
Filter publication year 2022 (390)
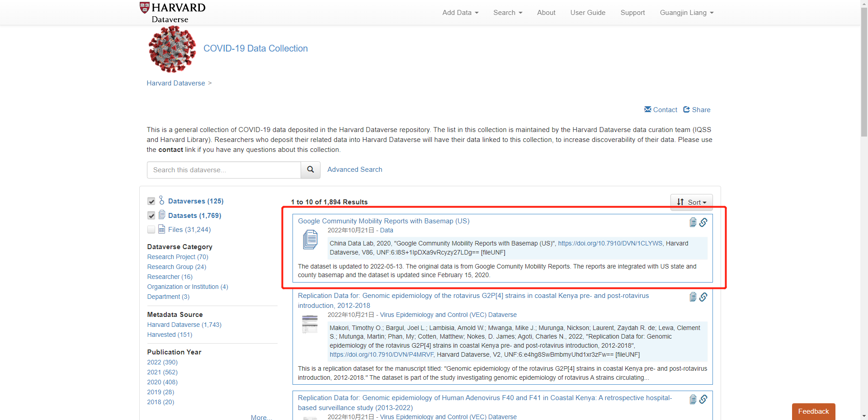[162, 362]
